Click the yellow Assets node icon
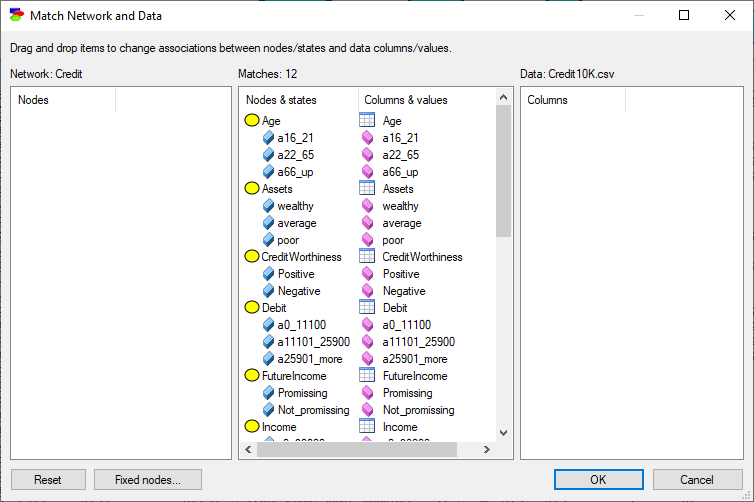This screenshot has height=502, width=754. (251, 188)
